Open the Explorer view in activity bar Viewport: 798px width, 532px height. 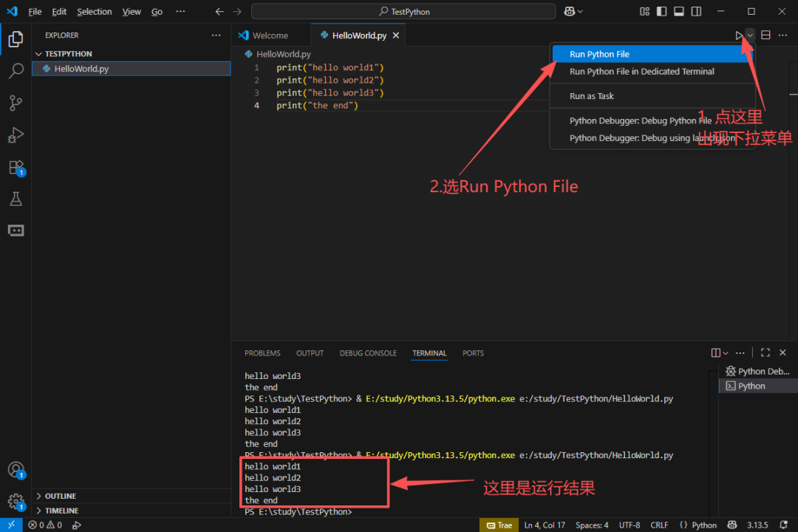(16, 38)
